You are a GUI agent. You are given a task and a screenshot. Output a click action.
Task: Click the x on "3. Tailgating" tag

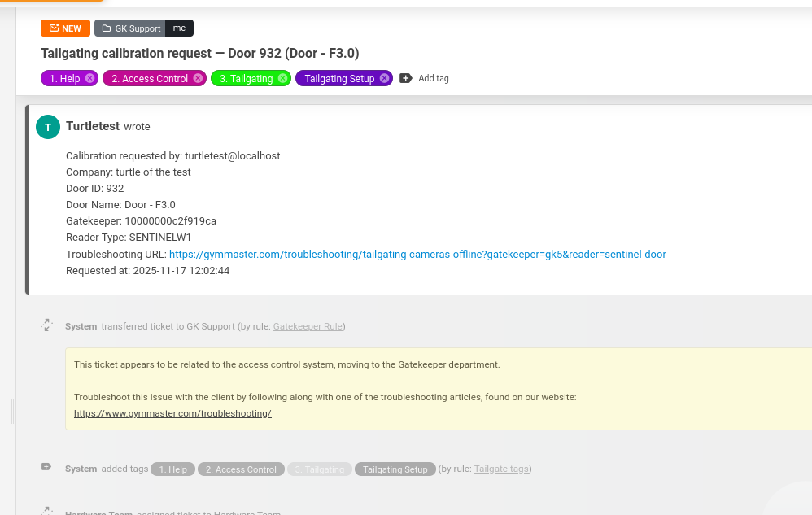[x=282, y=79]
